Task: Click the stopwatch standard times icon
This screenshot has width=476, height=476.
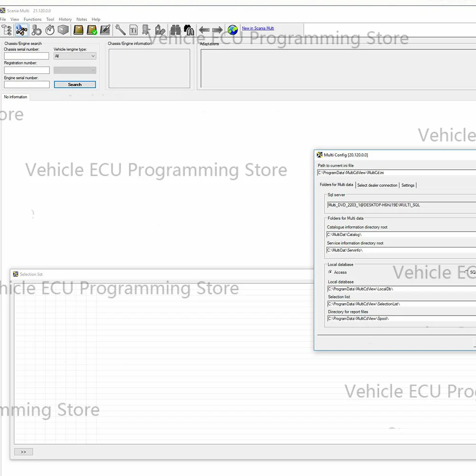Action: click(x=50, y=30)
